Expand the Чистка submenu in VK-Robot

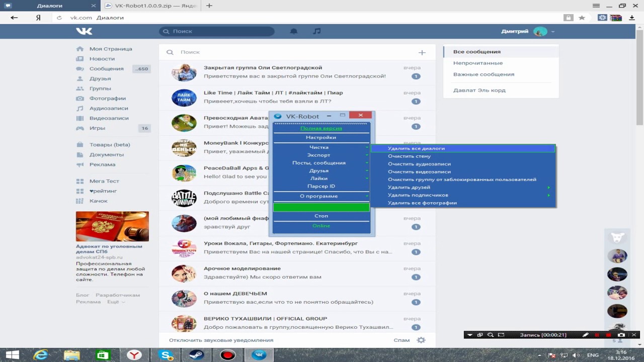coord(321,147)
